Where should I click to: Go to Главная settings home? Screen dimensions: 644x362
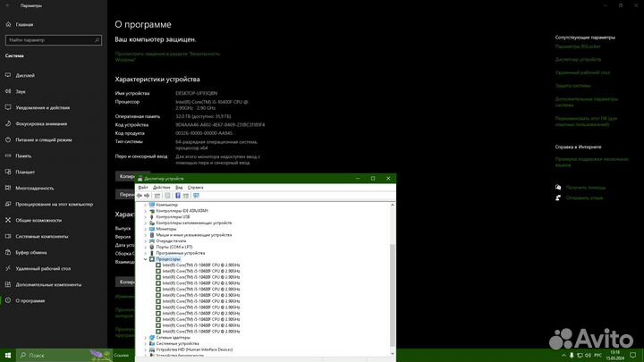point(24,25)
